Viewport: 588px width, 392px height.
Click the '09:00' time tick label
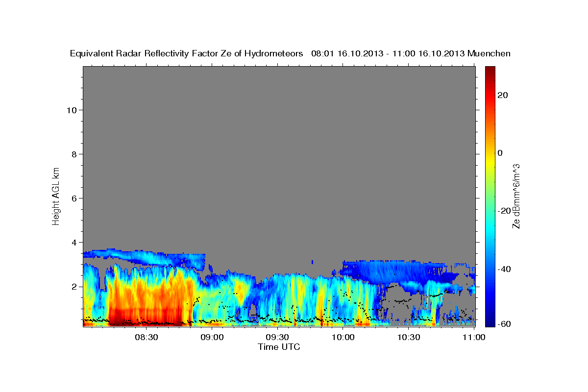pyautogui.click(x=212, y=337)
